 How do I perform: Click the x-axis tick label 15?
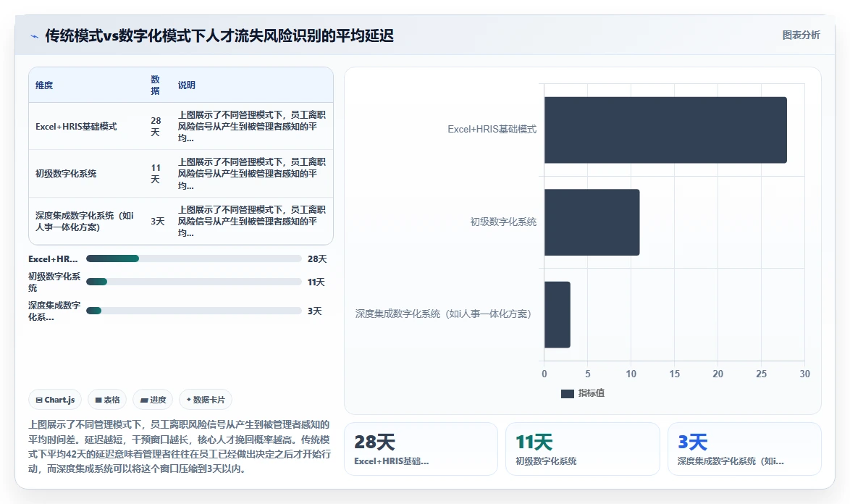point(674,374)
